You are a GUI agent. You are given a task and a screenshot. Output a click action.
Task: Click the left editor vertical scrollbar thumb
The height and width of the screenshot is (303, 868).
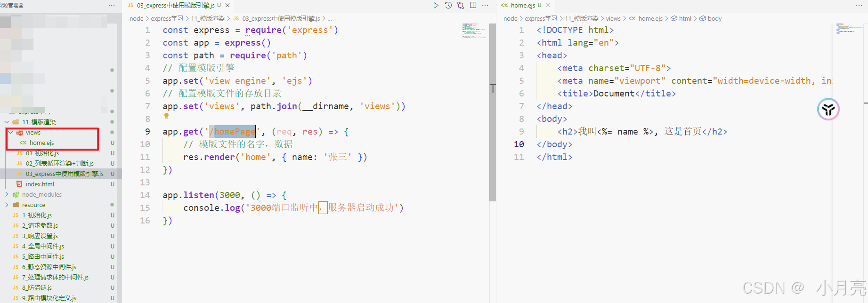click(x=493, y=112)
